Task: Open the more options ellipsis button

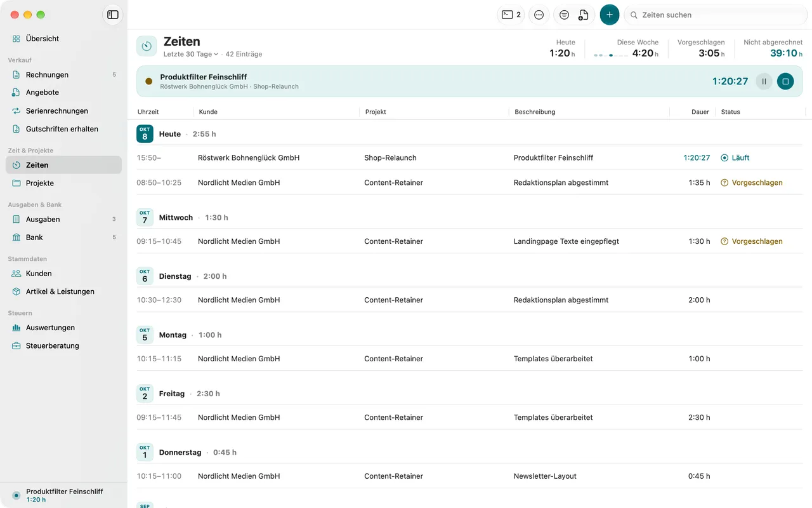Action: point(539,15)
